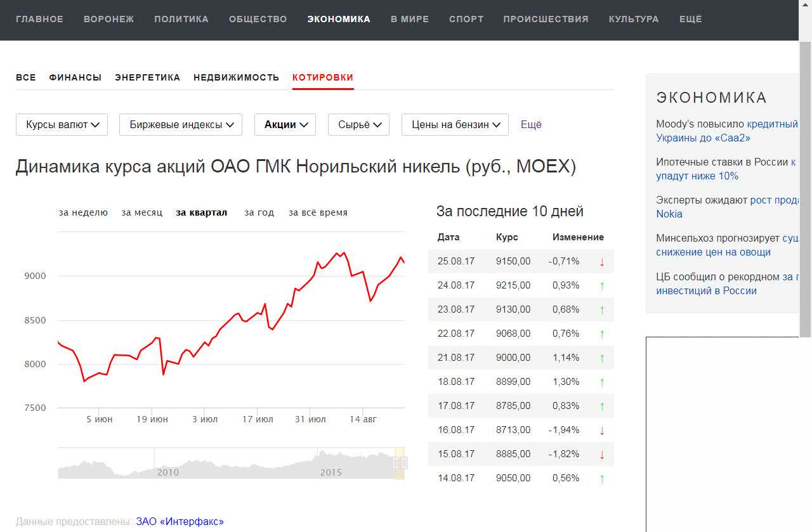Open the СПОРТ section in top menu

[x=466, y=19]
